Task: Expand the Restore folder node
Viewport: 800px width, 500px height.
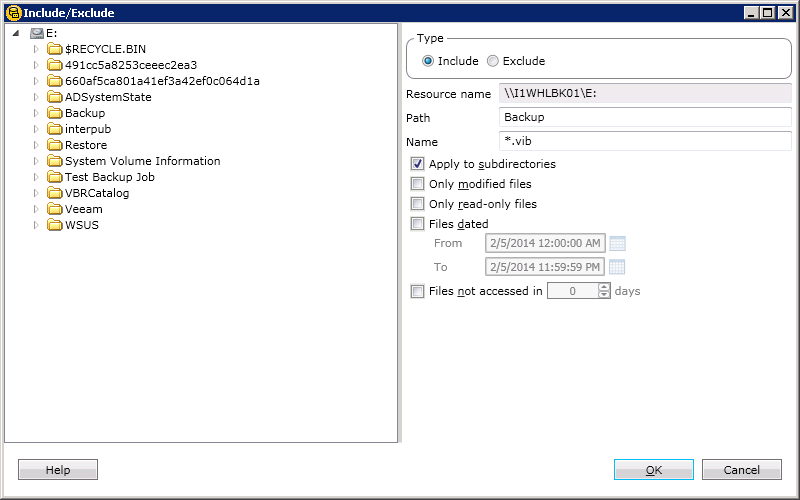Action: 36,145
